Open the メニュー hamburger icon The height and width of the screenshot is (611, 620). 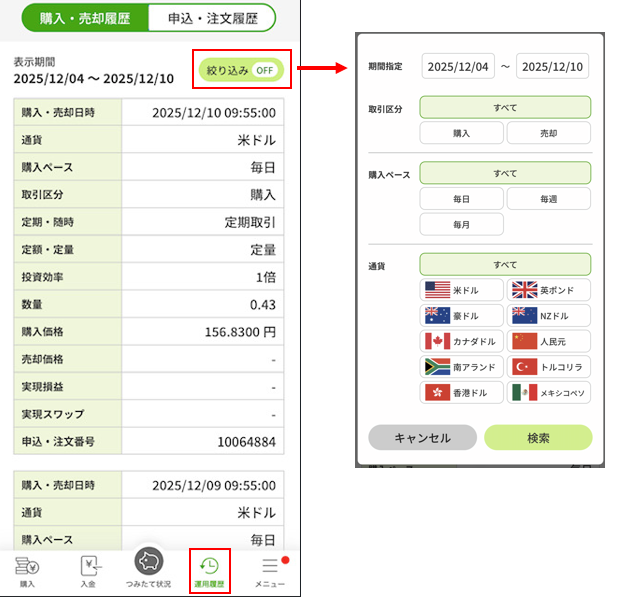(270, 569)
